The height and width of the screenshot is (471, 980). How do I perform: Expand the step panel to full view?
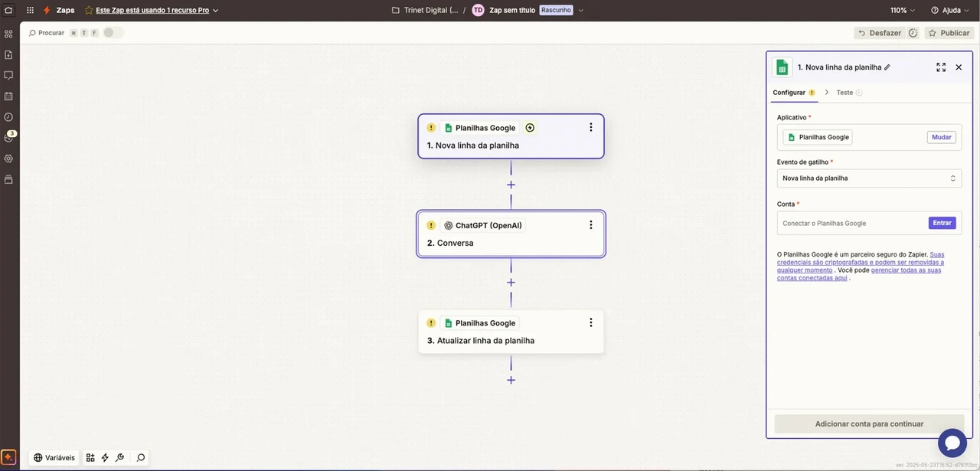[941, 67]
